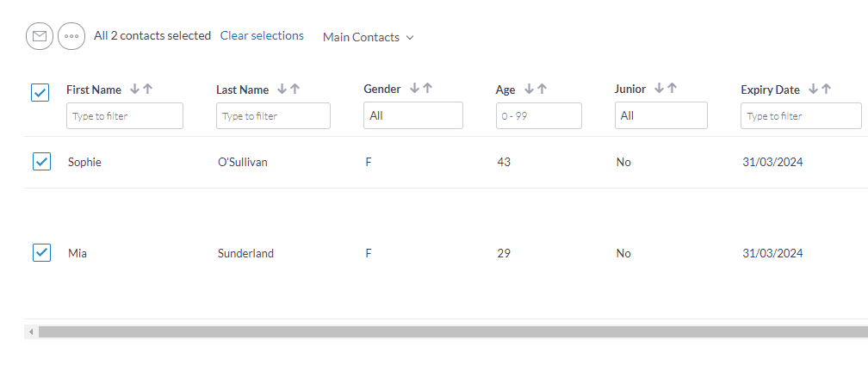Sort First Name ascending with up arrow
Screen dimensions: 868x365
click(147, 89)
